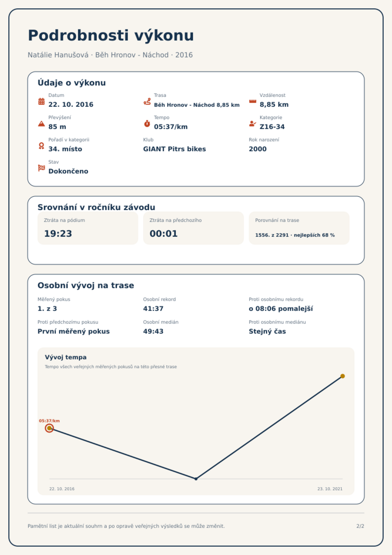Click the route icon beside Trasa
The image size is (392, 555).
click(x=147, y=101)
